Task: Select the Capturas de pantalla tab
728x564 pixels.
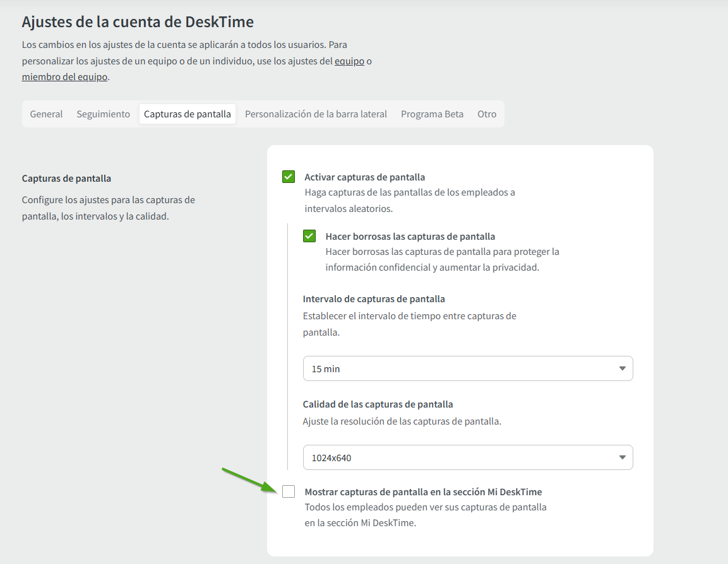Action: pyautogui.click(x=188, y=114)
